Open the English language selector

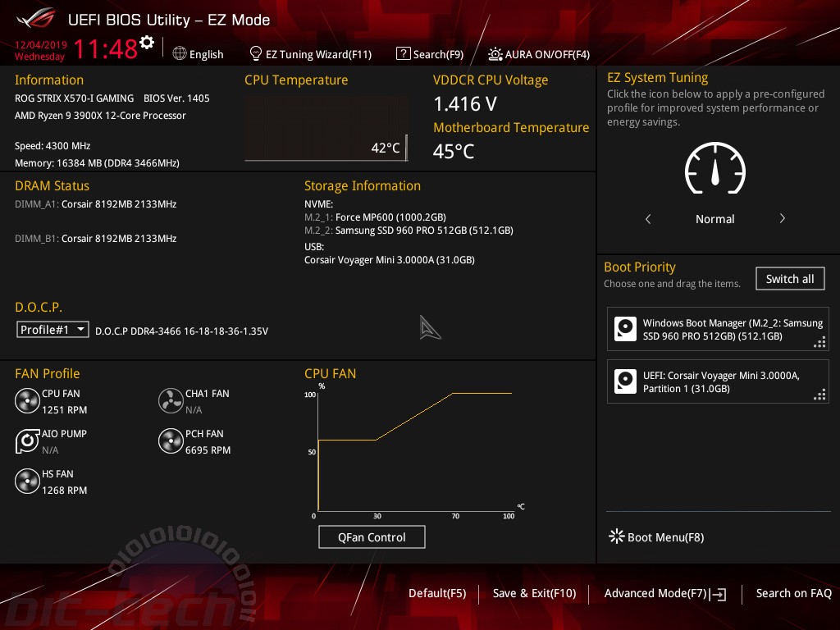pyautogui.click(x=199, y=54)
